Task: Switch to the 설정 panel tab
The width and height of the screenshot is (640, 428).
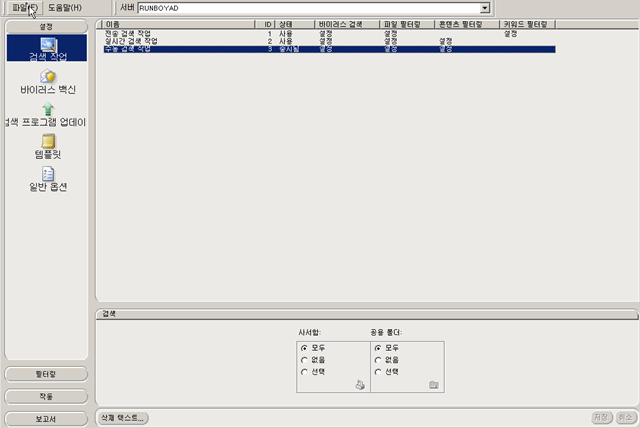Action: [x=46, y=27]
